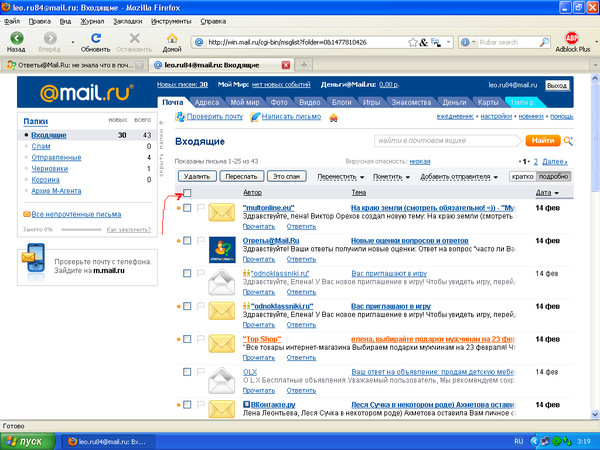Open the Отправленные folder link
The height and width of the screenshot is (450, 600).
pos(56,157)
